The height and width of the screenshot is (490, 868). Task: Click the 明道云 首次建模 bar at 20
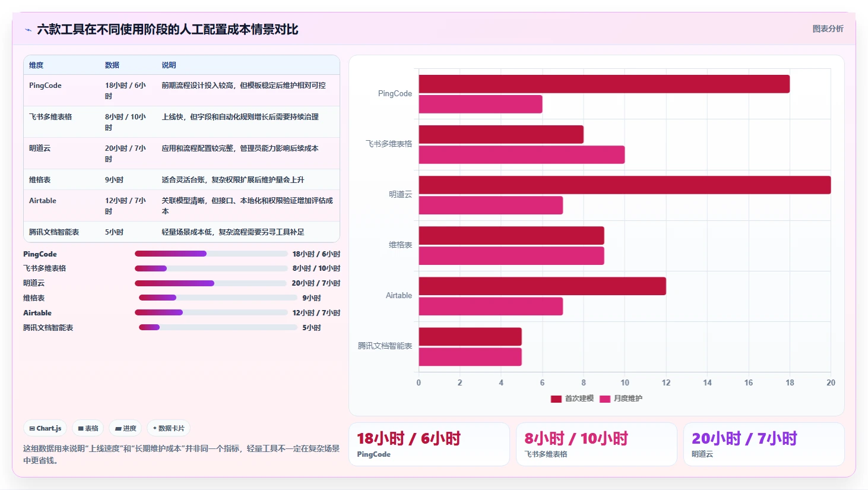pyautogui.click(x=625, y=185)
